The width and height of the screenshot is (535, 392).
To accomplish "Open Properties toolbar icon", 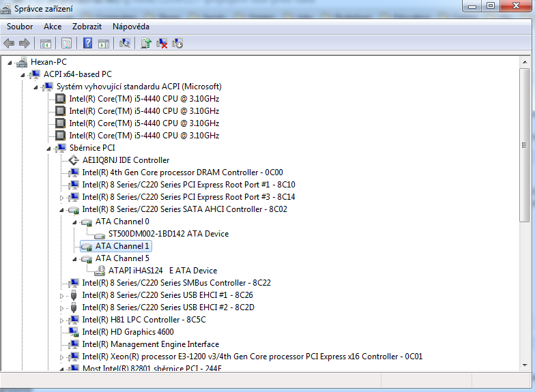I will pyautogui.click(x=67, y=44).
